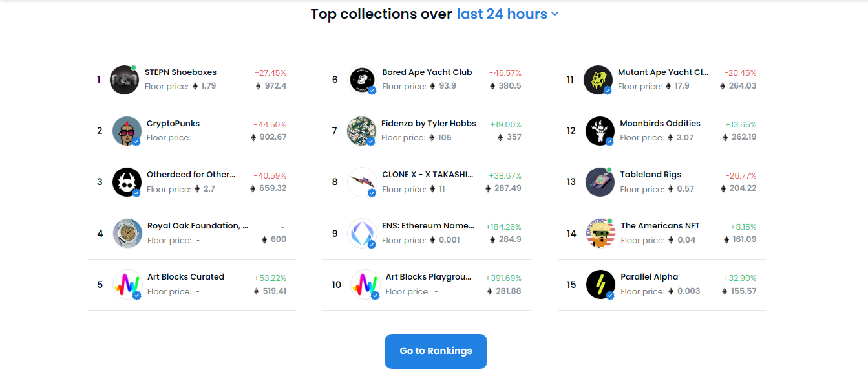Click the CryptoPunks collection name
Screen dimensions: 868x376
pyautogui.click(x=173, y=124)
